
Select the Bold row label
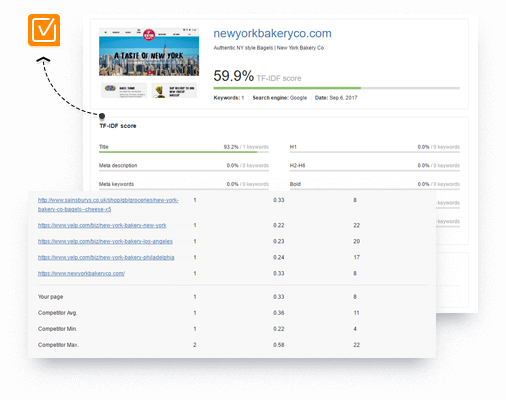[295, 184]
